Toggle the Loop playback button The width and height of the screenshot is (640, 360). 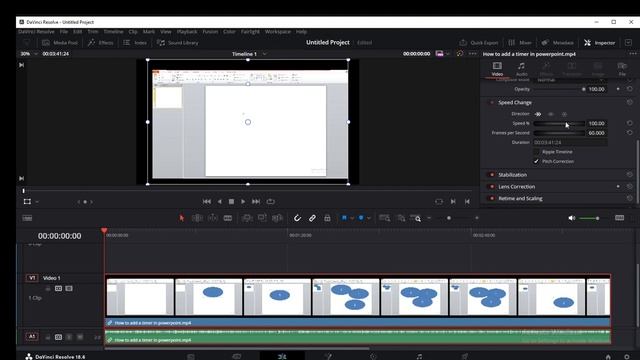271,201
